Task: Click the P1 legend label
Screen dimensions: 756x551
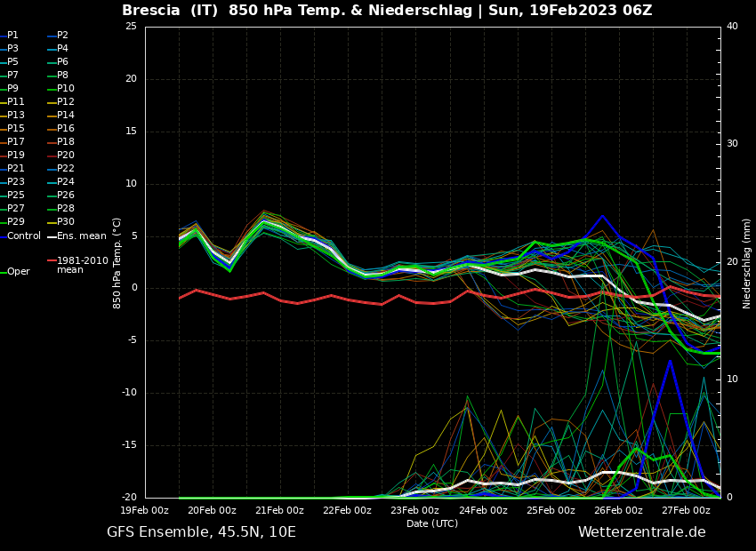Action: [x=12, y=36]
